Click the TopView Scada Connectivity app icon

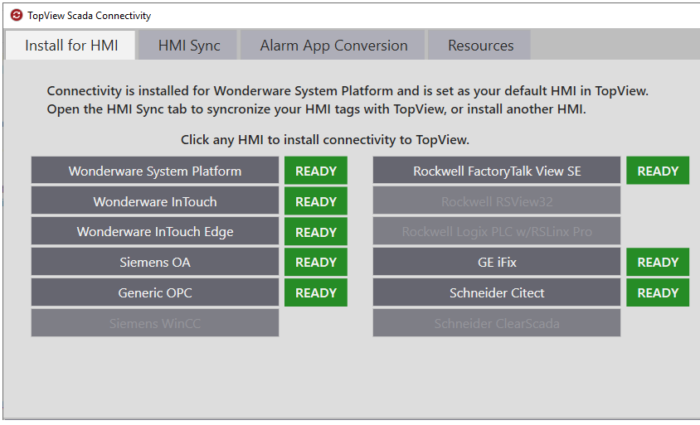point(16,15)
